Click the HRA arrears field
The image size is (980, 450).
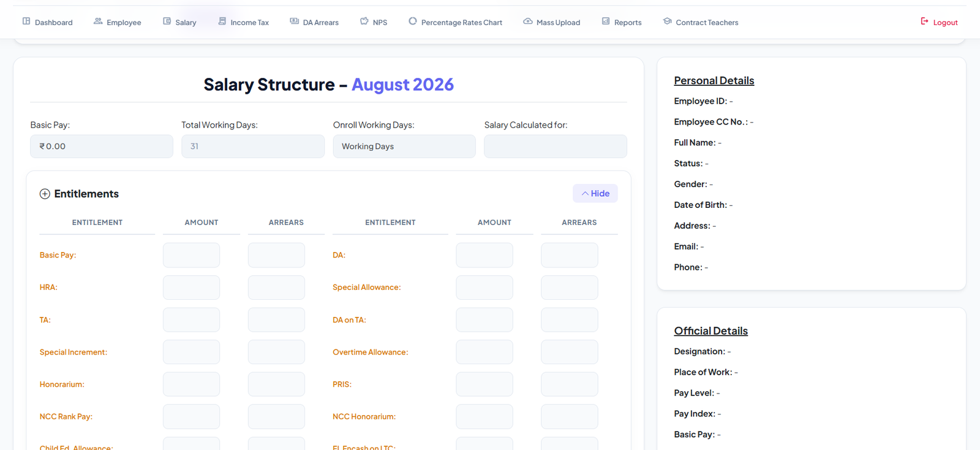click(x=276, y=288)
